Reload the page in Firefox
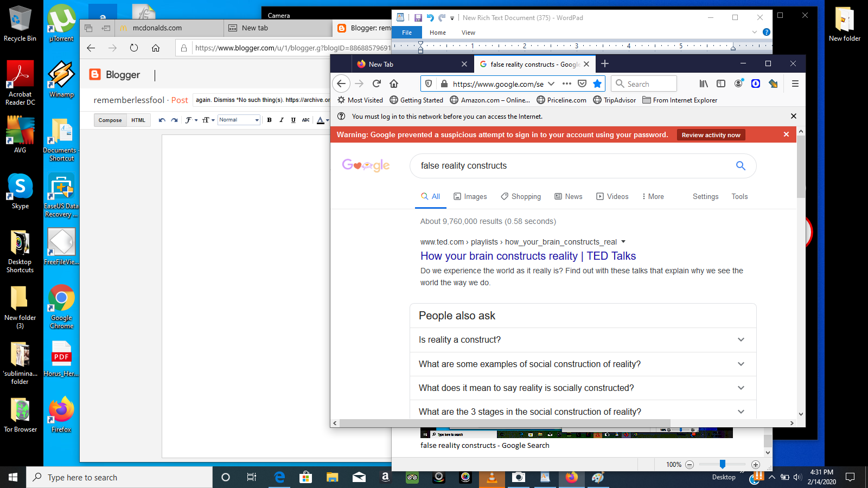This screenshot has width=868, height=488. pyautogui.click(x=376, y=84)
